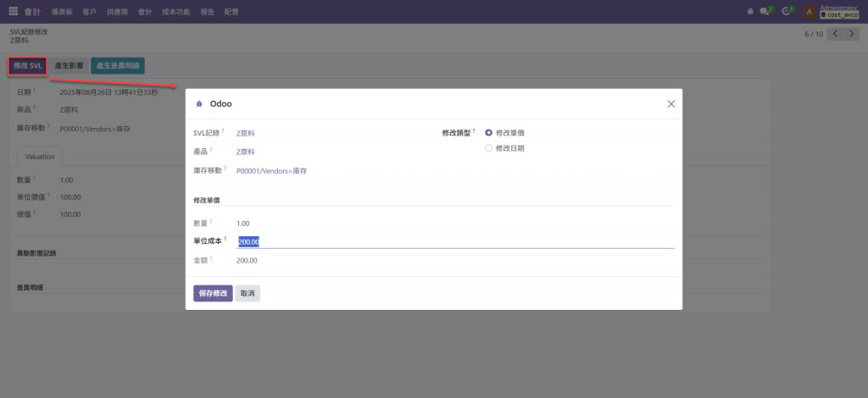Click the 異動影響記錄 section label

[36, 253]
